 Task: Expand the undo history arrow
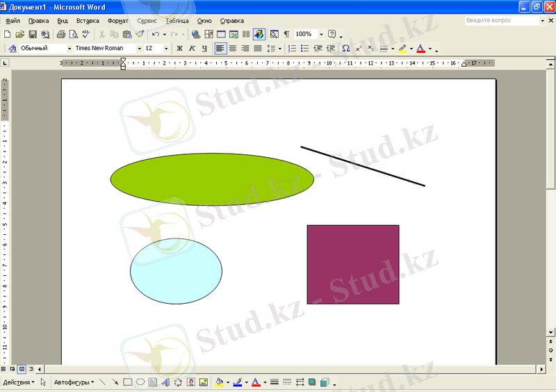coord(164,35)
